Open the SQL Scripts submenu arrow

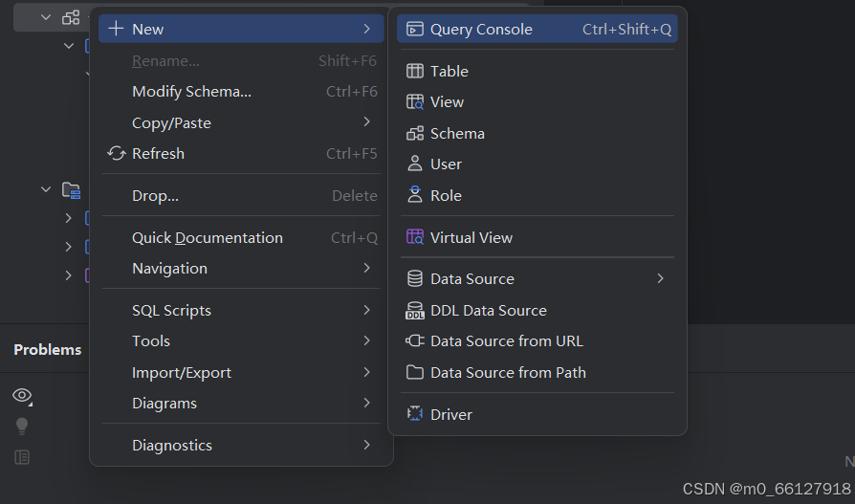click(367, 310)
